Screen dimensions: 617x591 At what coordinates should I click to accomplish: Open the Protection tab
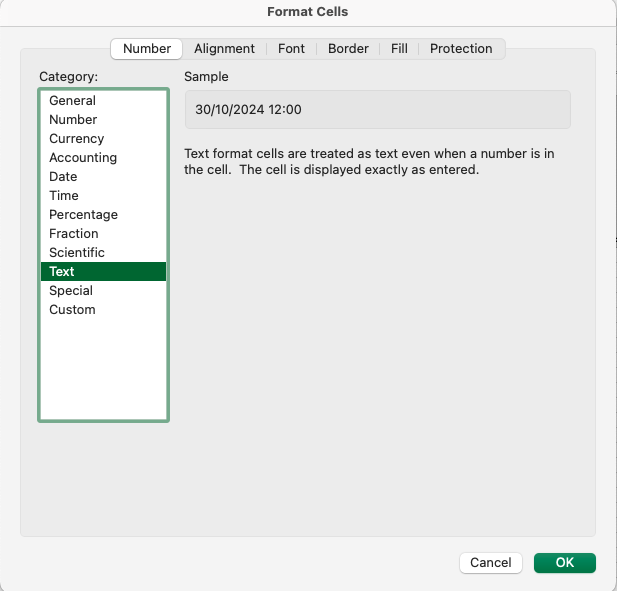[x=461, y=48]
